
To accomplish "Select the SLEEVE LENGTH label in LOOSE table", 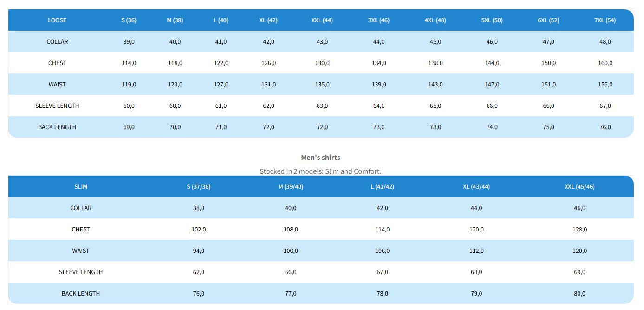I will 57,106.
